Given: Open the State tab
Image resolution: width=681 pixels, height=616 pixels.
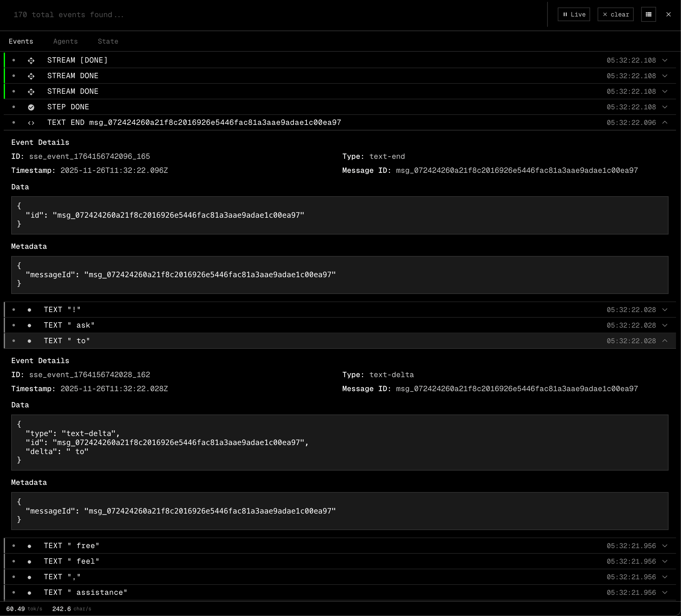Looking at the screenshot, I should [x=108, y=41].
